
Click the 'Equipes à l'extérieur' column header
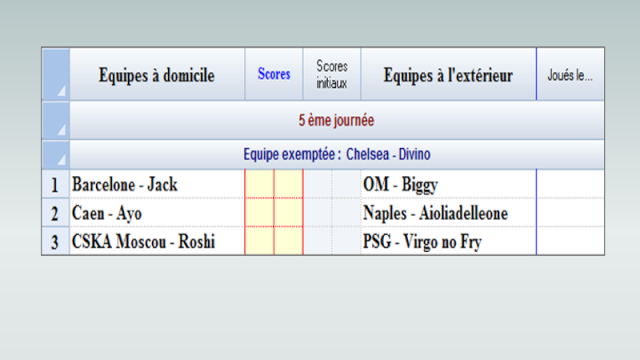(x=449, y=74)
